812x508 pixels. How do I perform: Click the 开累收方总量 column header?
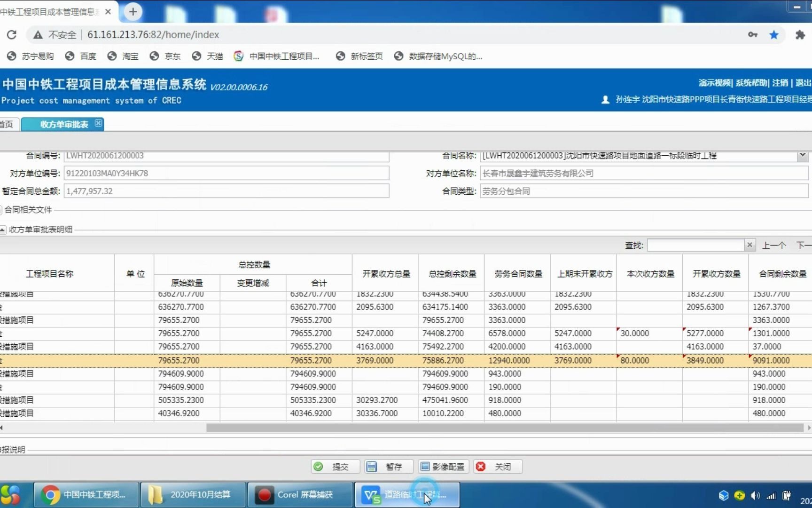pos(385,273)
